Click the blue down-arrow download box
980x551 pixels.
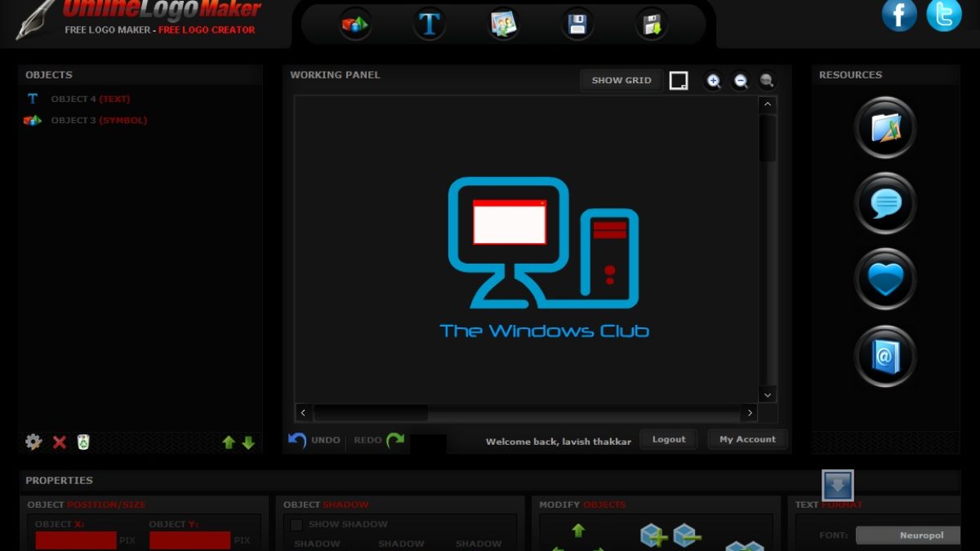click(838, 486)
